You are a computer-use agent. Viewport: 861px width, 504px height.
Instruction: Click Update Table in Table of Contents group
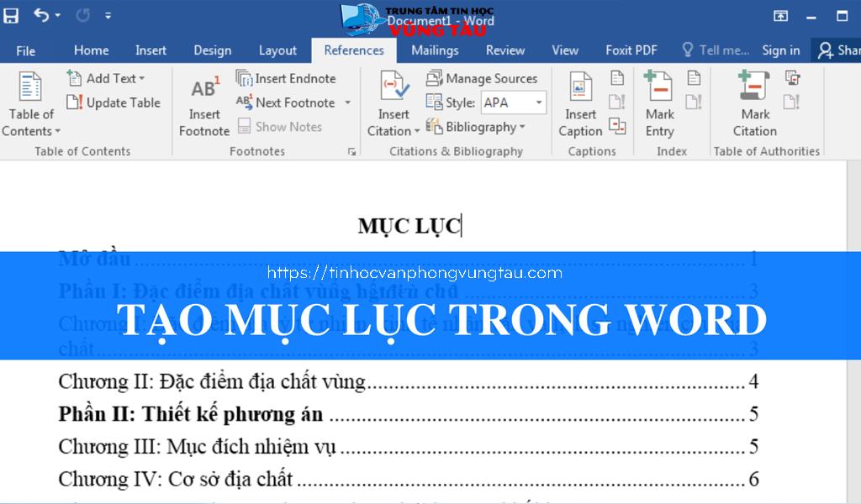coord(114,102)
